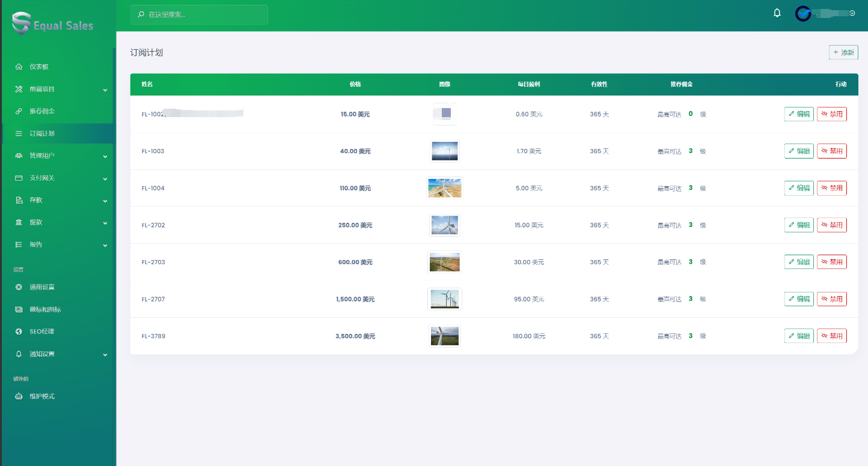Click the FL-2707 plan name
This screenshot has width=868, height=466.
(153, 299)
